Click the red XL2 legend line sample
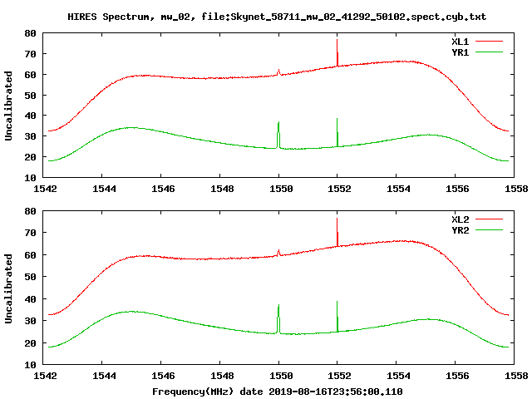Viewport: 532px width, 399px height. pos(489,219)
